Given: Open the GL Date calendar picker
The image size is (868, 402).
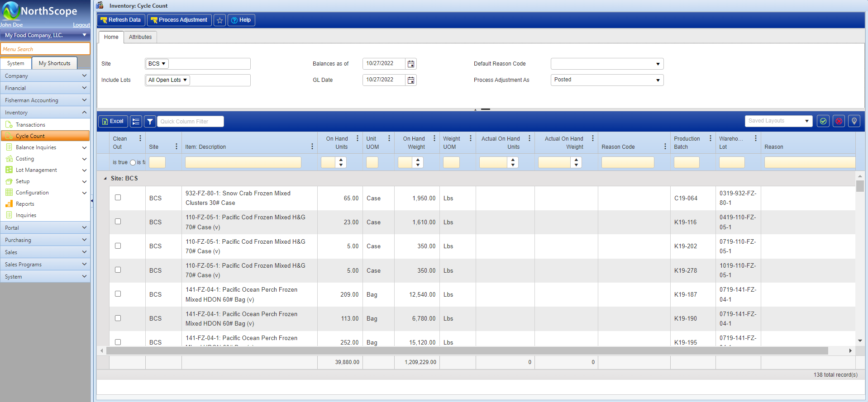Looking at the screenshot, I should pos(411,80).
